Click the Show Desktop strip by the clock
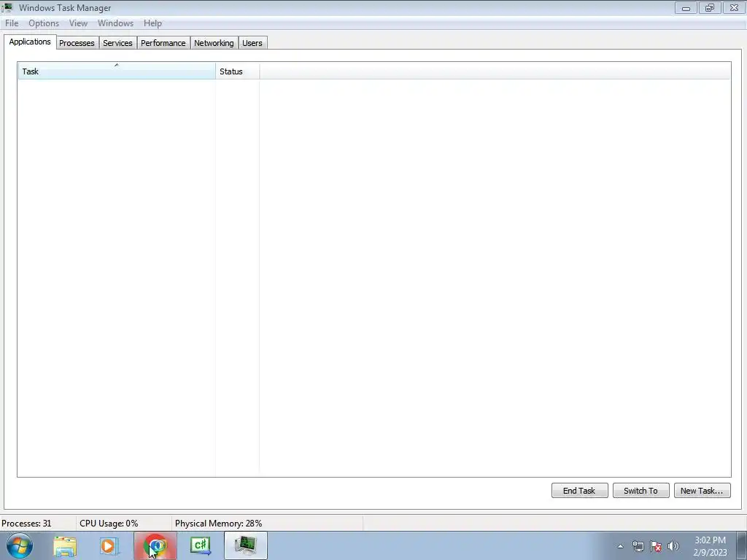 pos(742,545)
